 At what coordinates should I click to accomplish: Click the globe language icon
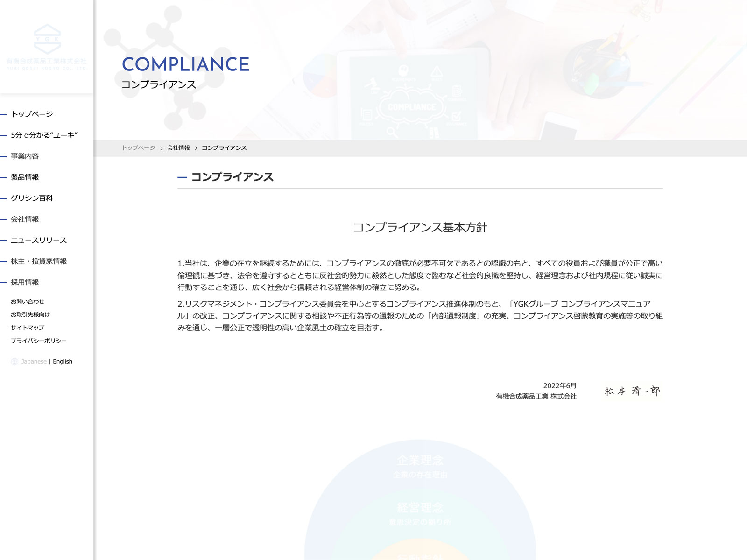point(14,362)
